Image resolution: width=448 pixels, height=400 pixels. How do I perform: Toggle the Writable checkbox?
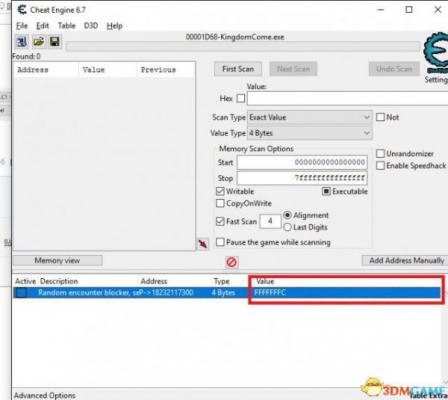[x=220, y=191]
